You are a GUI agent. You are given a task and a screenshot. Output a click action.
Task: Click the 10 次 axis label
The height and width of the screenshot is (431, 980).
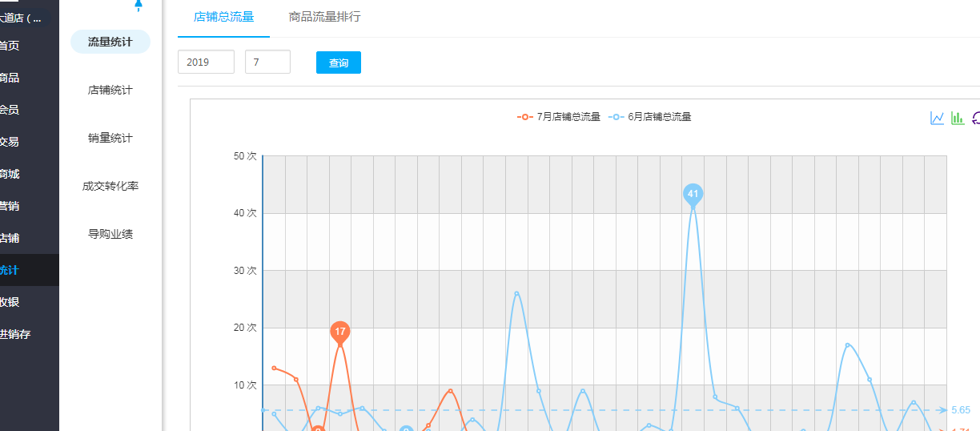point(245,385)
